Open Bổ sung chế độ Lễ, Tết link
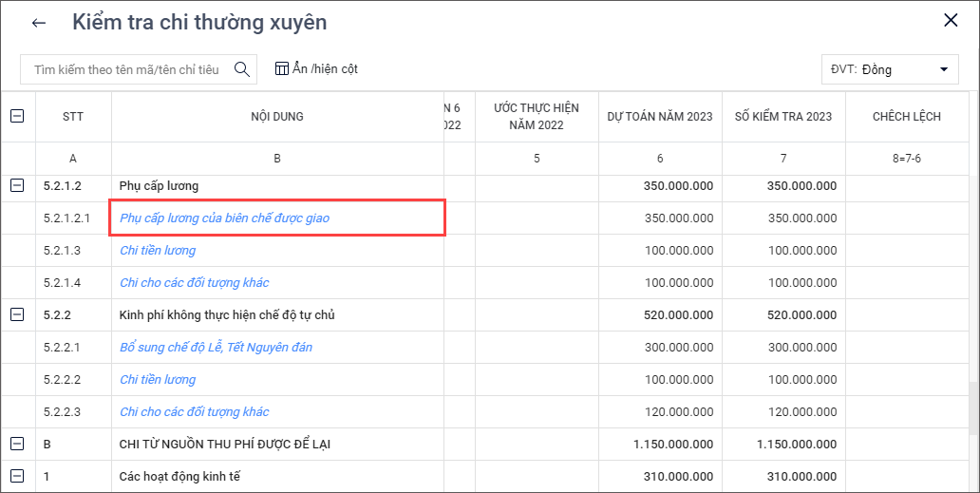Screen dimensions: 980x493 pos(216,348)
